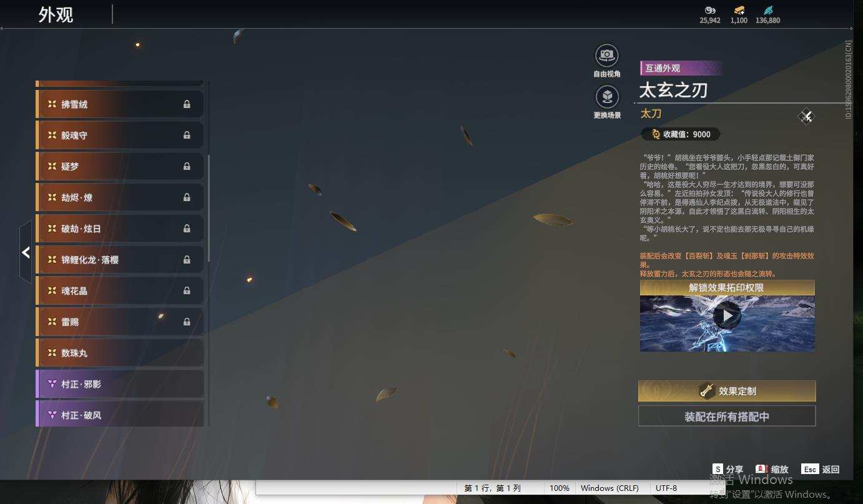Click 100% zoom in Notepad status bar
This screenshot has width=863, height=504.
(560, 488)
